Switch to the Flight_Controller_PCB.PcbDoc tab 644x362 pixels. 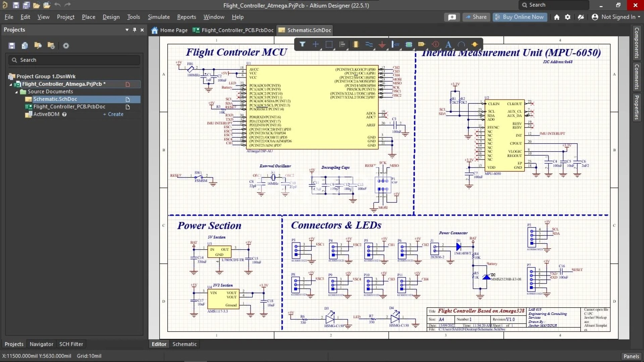point(233,30)
